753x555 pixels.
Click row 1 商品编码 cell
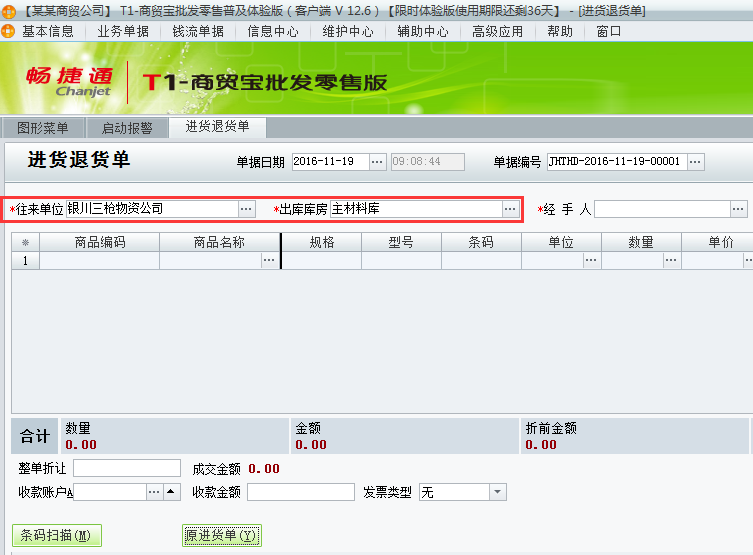(x=100, y=260)
